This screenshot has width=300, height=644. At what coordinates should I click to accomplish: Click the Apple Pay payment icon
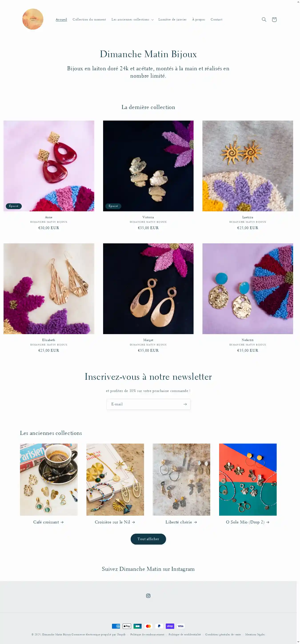pyautogui.click(x=127, y=626)
